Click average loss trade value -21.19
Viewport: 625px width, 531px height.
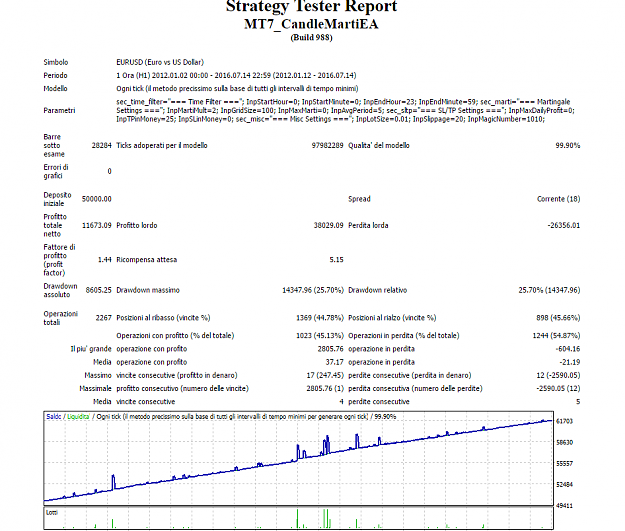[570, 362]
